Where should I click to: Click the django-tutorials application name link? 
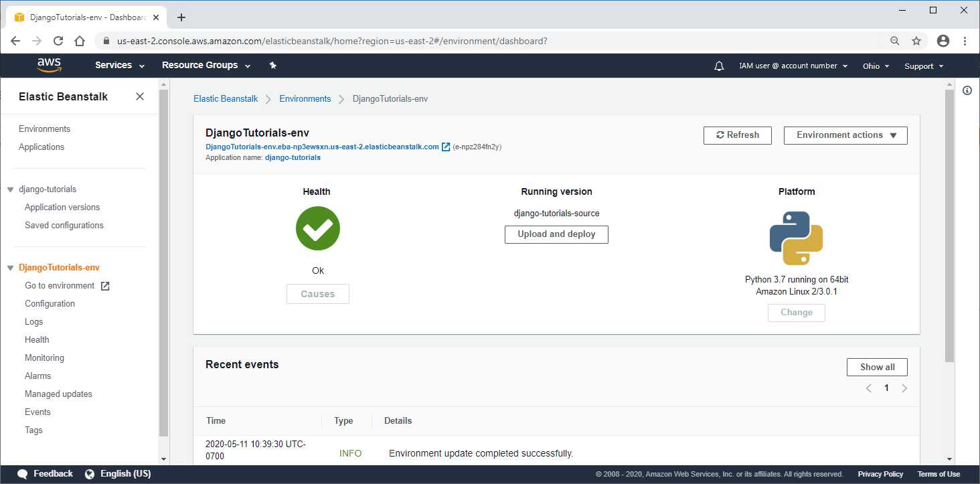[293, 158]
